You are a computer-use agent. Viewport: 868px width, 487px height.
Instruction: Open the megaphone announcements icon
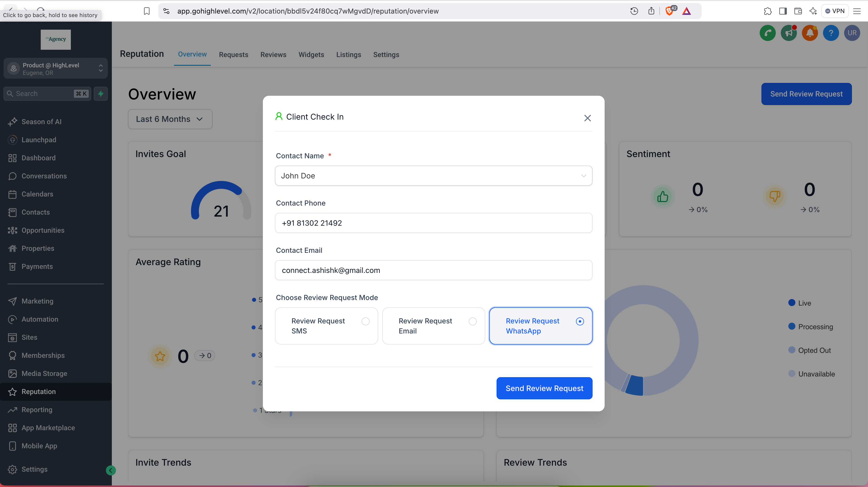789,33
